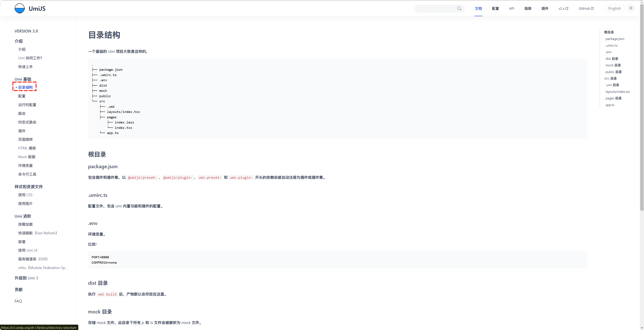Image resolution: width=644 pixels, height=330 pixels.
Task: Click the search magnifier icon
Action: coord(459,9)
